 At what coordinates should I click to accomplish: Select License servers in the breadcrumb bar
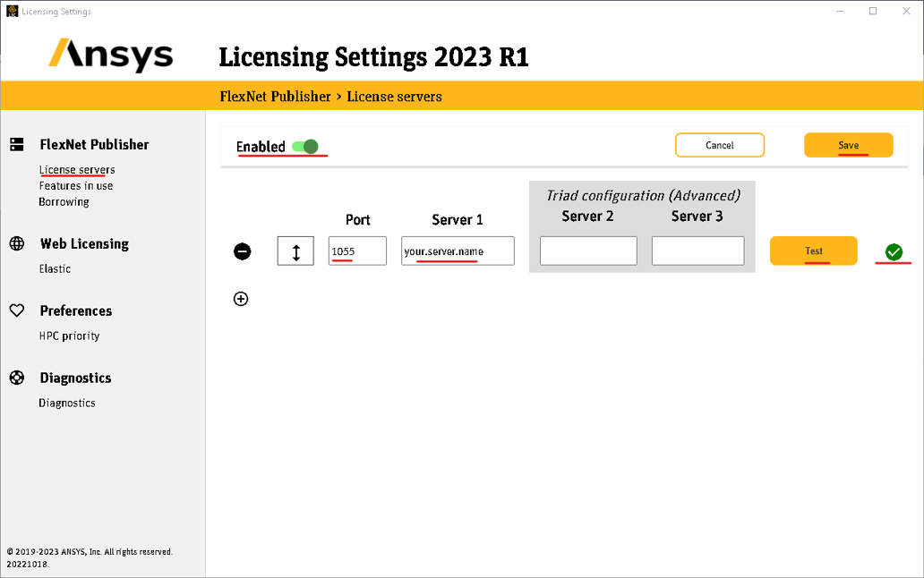394,96
